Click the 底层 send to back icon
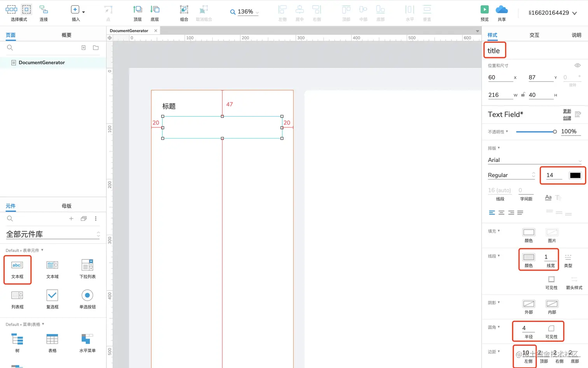The image size is (588, 368). click(x=155, y=9)
